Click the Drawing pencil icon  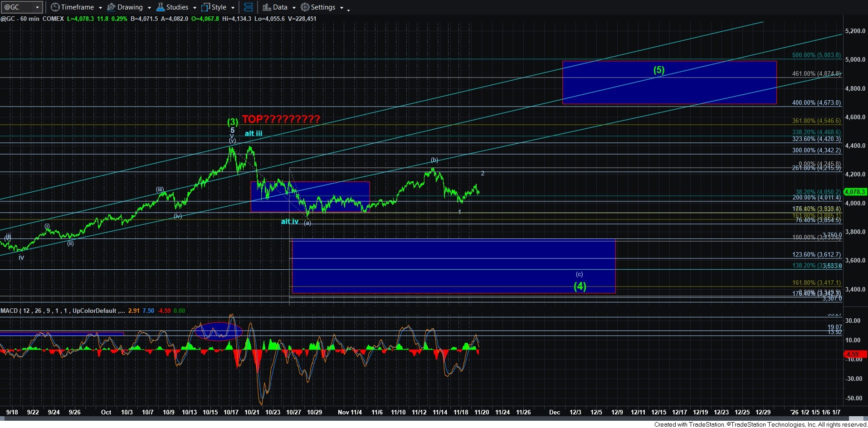[111, 7]
